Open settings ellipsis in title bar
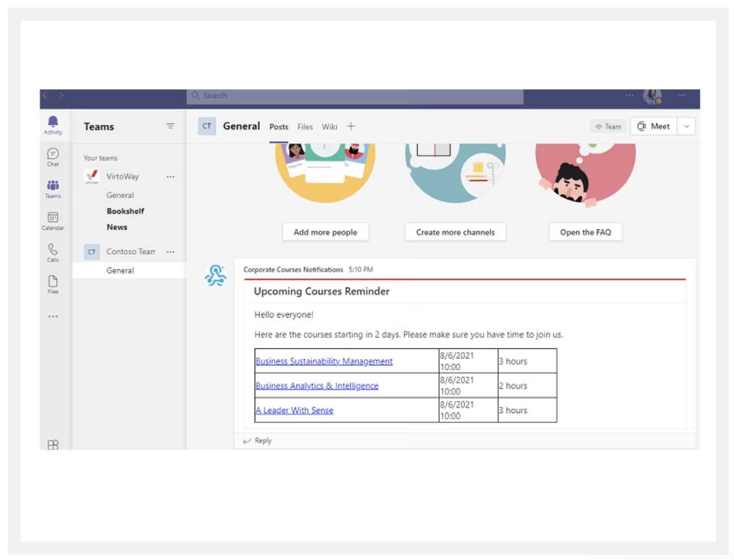 pos(629,95)
